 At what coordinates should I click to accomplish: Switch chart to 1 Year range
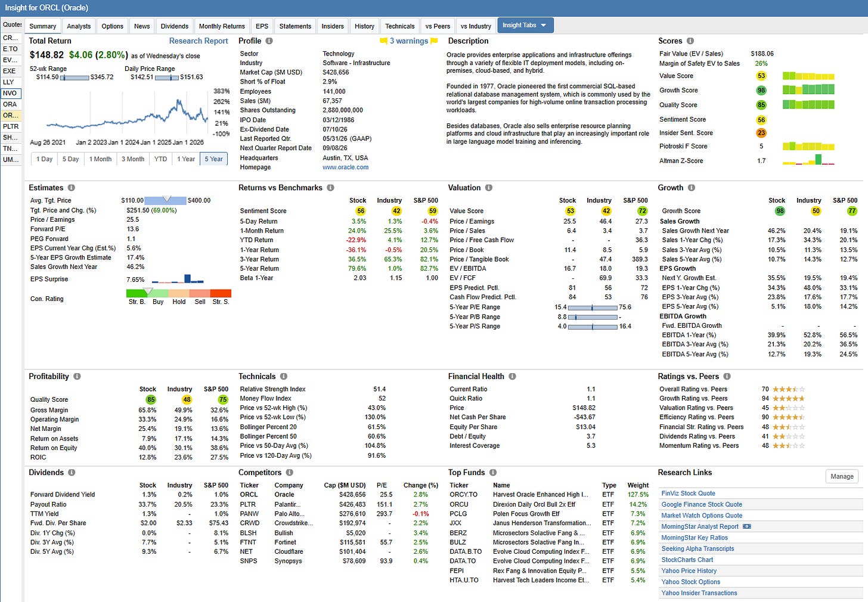point(185,159)
